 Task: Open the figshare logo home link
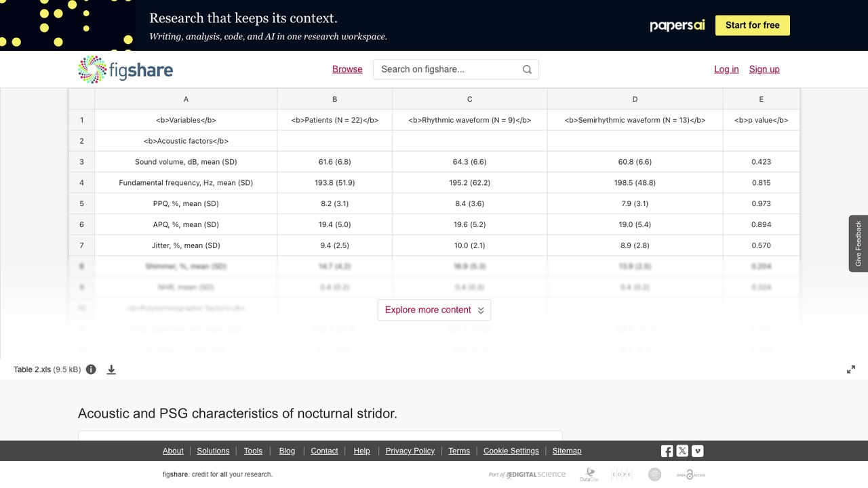pyautogui.click(x=125, y=69)
